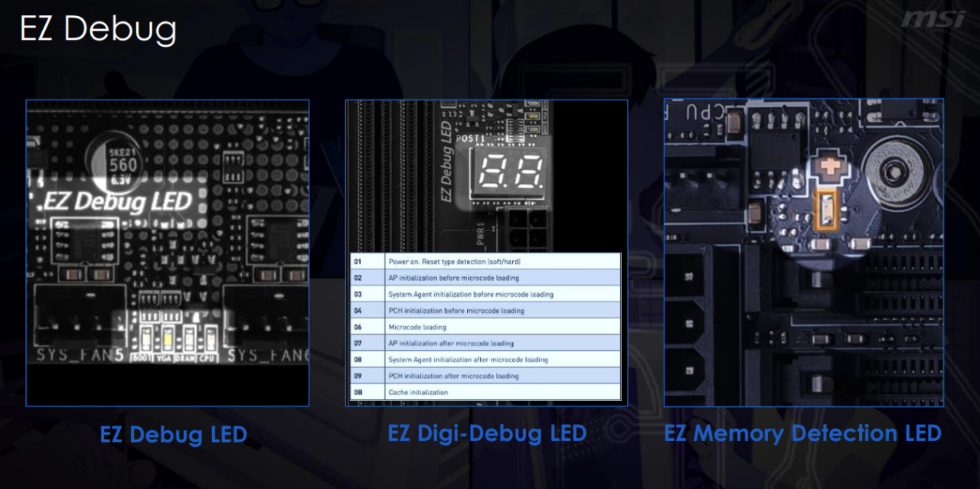Open the EZ Digi-Debug LED photo with code table
This screenshot has height=489, width=980.
point(486,253)
